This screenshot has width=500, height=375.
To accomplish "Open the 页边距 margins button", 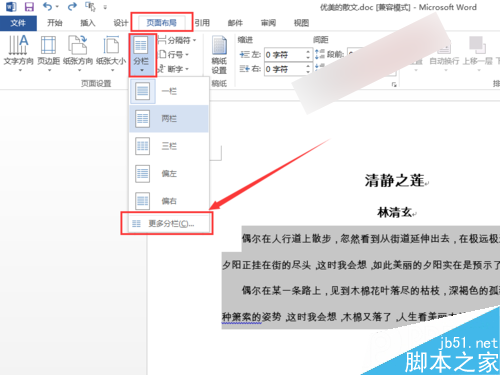I will (49, 53).
